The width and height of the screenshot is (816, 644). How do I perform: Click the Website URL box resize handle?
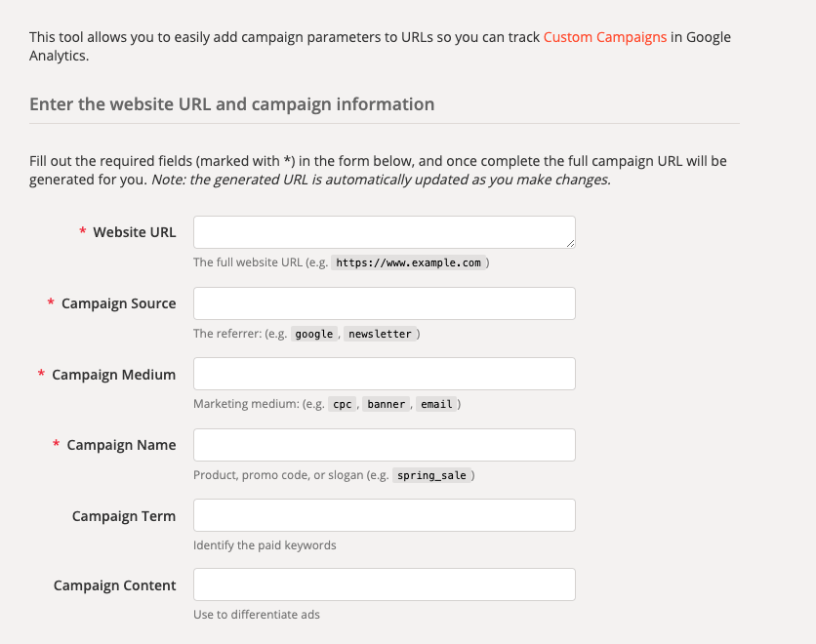tap(570, 243)
